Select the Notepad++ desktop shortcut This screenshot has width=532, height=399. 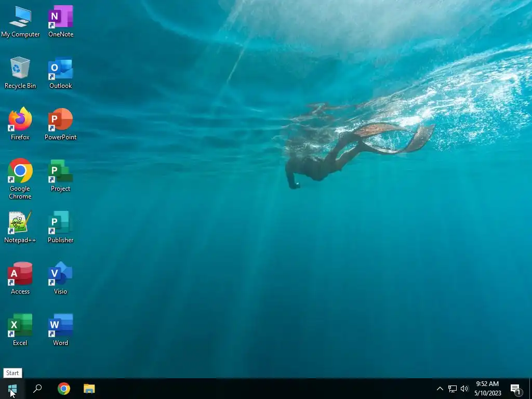pos(20,228)
